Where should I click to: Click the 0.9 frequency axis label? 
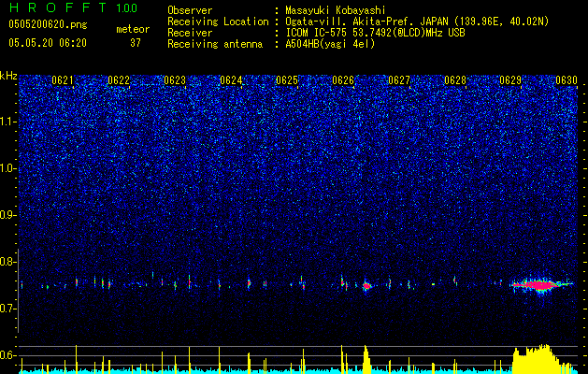pos(7,215)
